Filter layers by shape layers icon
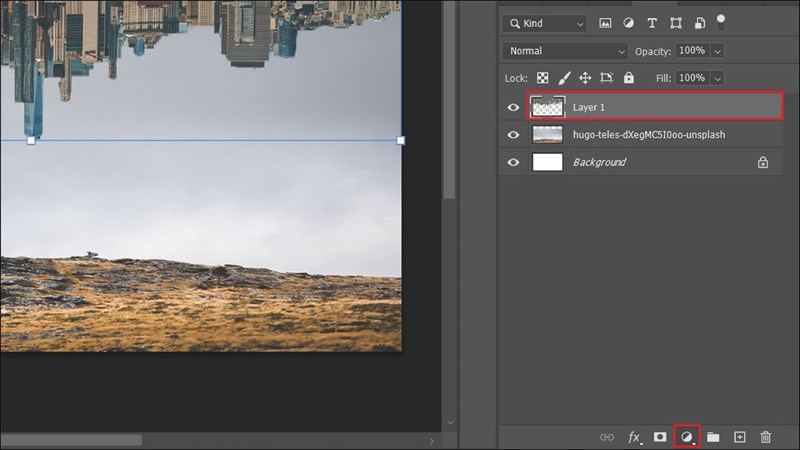800x450 pixels. point(676,23)
